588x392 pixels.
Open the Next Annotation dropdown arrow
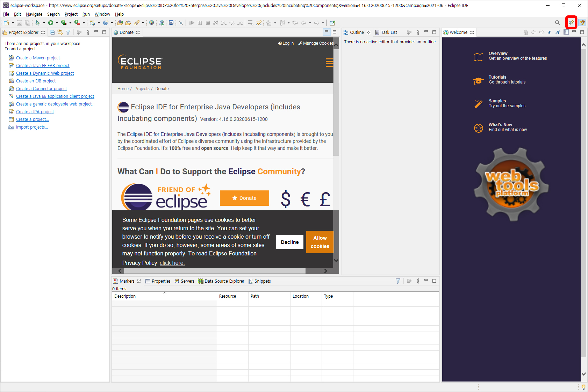[275, 23]
